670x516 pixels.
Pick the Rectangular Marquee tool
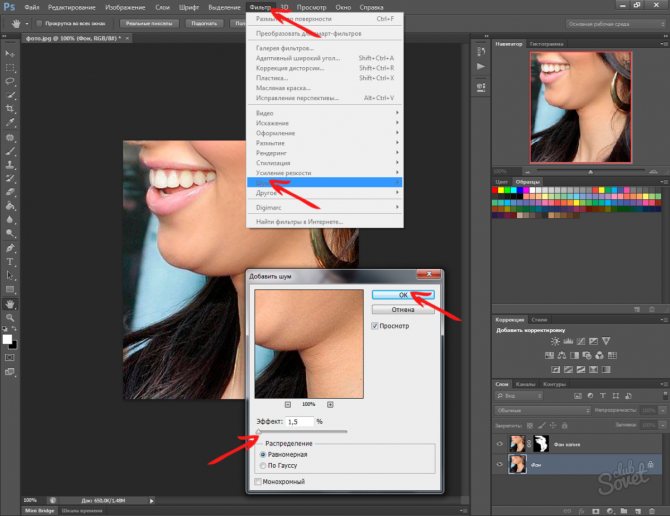[x=10, y=66]
